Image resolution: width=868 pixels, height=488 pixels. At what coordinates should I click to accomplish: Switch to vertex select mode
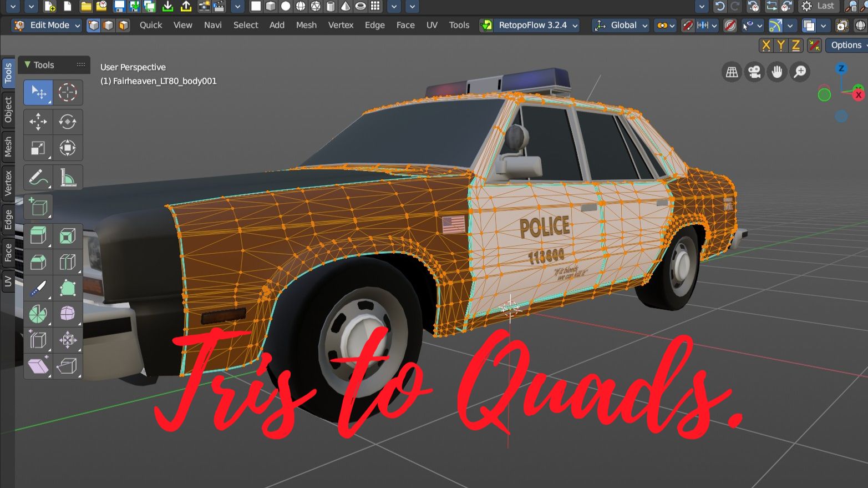click(x=94, y=26)
